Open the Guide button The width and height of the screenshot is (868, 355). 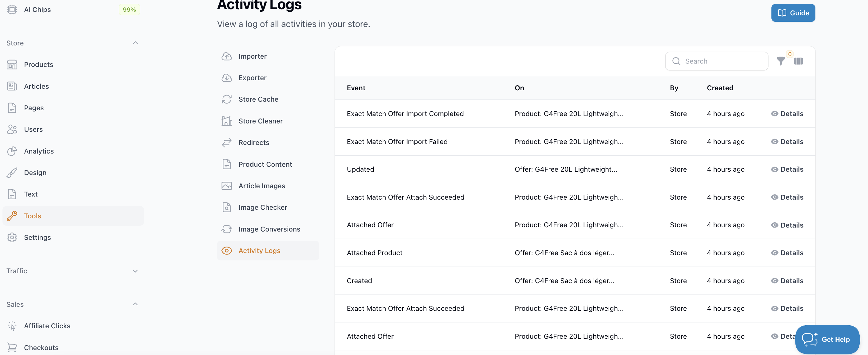(793, 13)
